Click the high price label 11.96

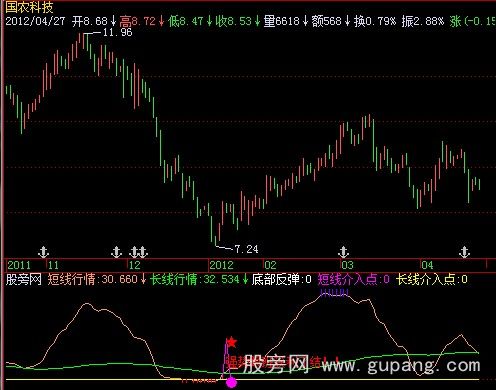(x=117, y=33)
